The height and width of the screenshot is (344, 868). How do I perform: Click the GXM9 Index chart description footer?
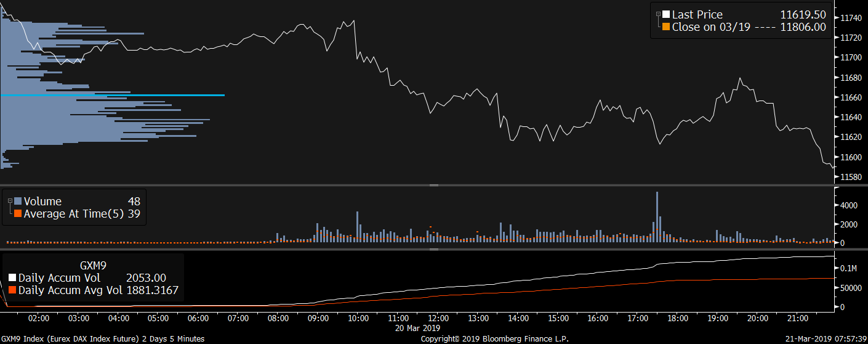(103, 338)
